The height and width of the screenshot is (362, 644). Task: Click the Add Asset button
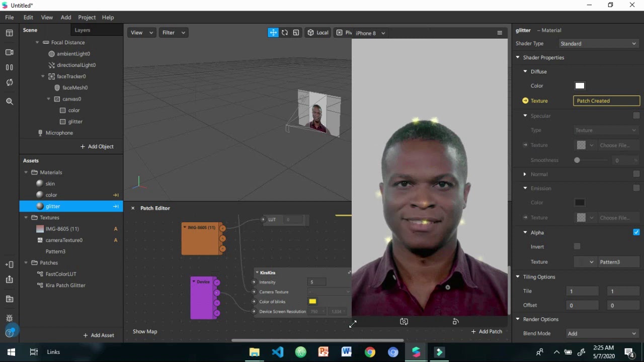coord(99,335)
